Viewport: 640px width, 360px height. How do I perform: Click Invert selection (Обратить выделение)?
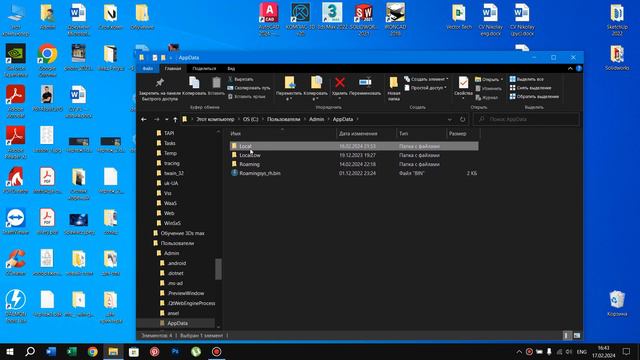tap(534, 97)
